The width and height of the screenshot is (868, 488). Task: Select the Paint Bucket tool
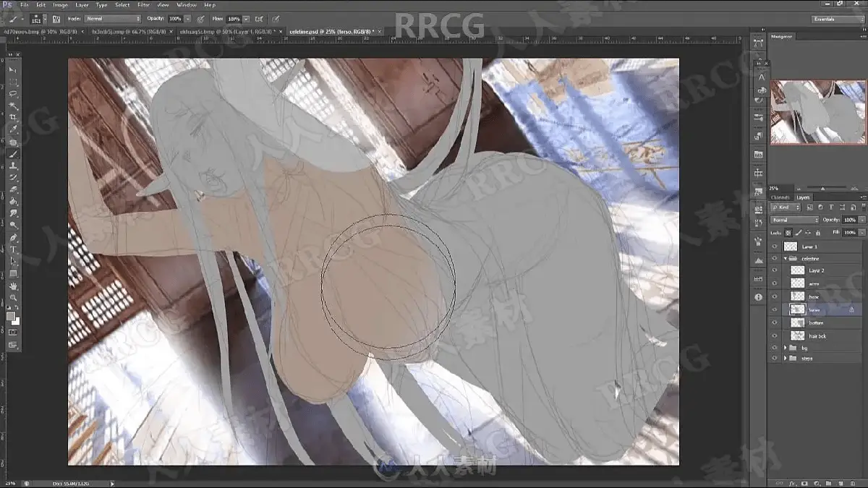(12, 201)
